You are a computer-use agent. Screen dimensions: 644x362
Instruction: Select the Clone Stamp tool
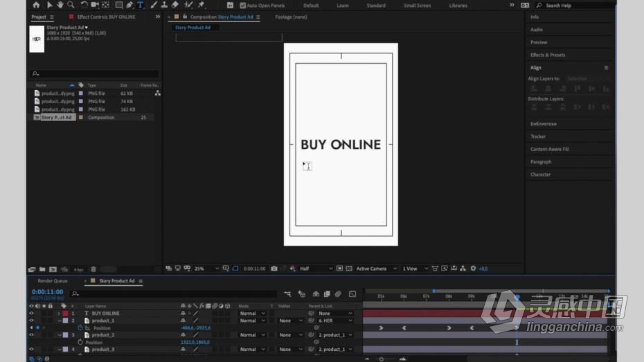pyautogui.click(x=164, y=5)
